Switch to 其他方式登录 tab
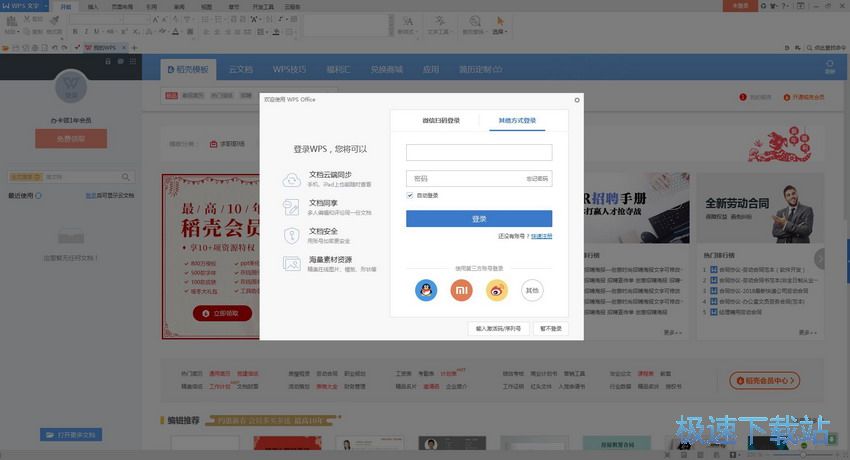850x460 pixels. 517,120
